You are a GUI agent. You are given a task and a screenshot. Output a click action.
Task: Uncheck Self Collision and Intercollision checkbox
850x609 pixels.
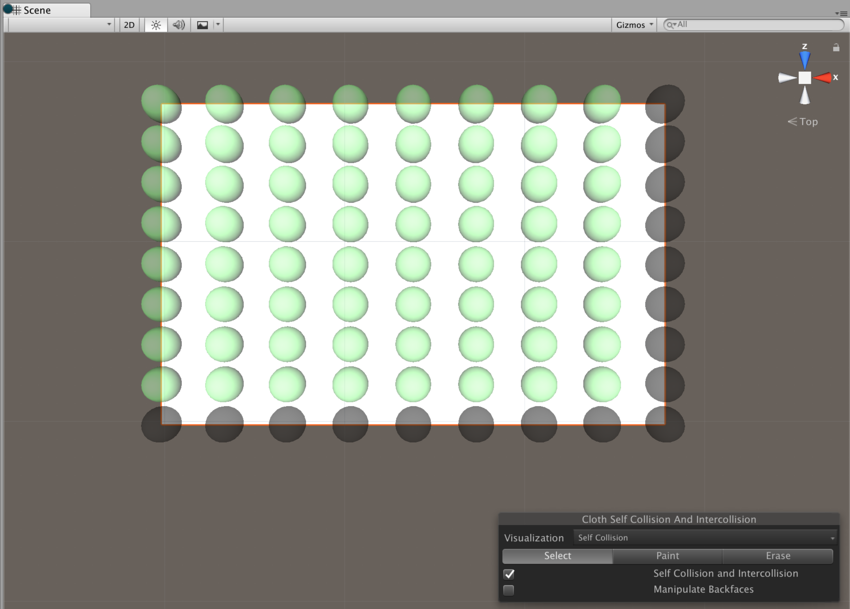point(508,574)
